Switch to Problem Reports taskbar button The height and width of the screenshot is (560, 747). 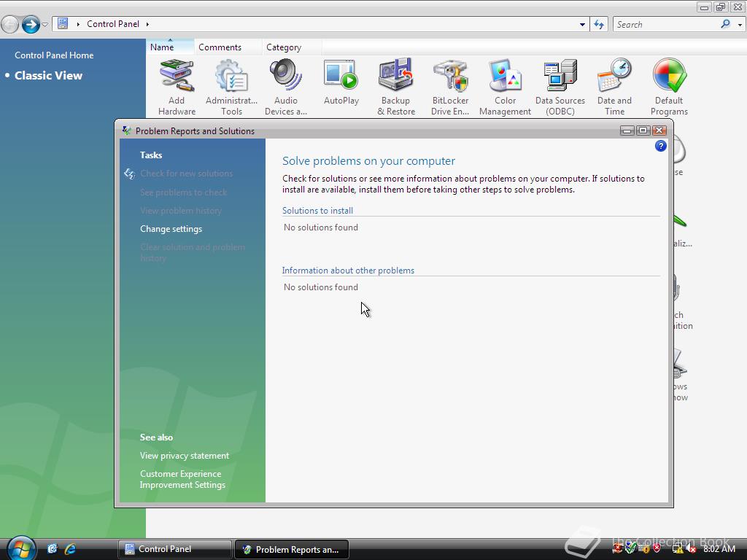pyautogui.click(x=292, y=549)
